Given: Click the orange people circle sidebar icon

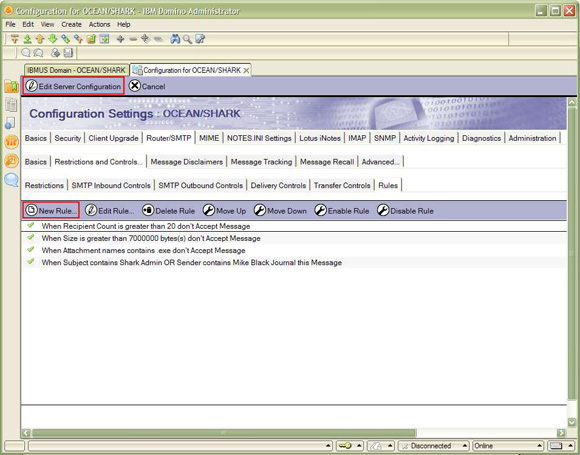Looking at the screenshot, I should click(11, 142).
